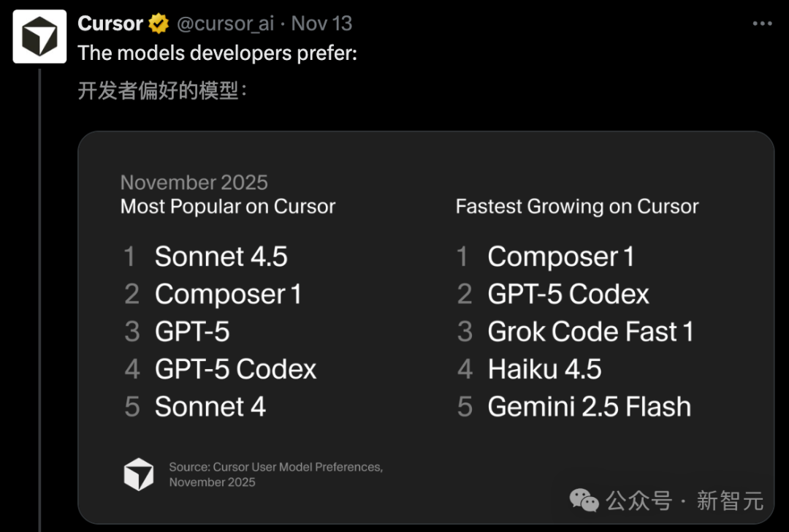Open the tweet options with the three-dot icon
The height and width of the screenshot is (532, 789).
click(x=763, y=22)
